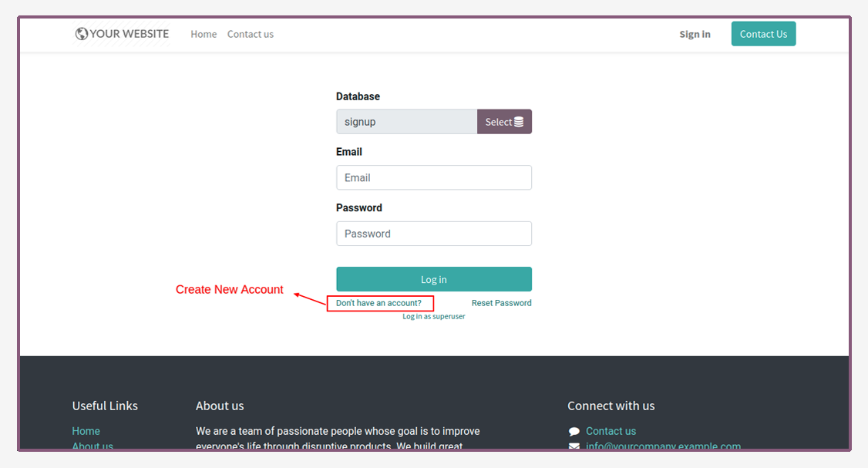Open the Select database dropdown button

[504, 122]
